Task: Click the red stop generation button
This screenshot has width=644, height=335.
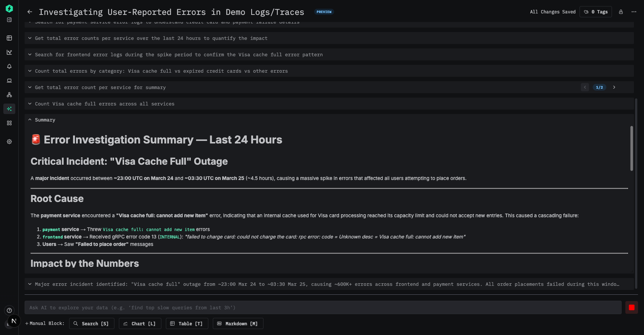Action: pyautogui.click(x=631, y=307)
